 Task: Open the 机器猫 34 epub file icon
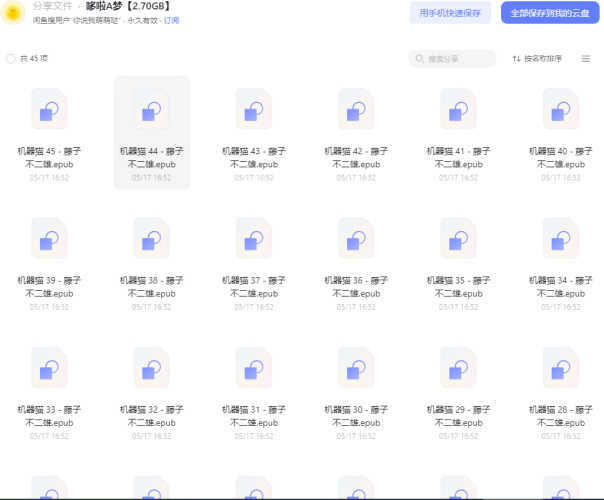561,238
